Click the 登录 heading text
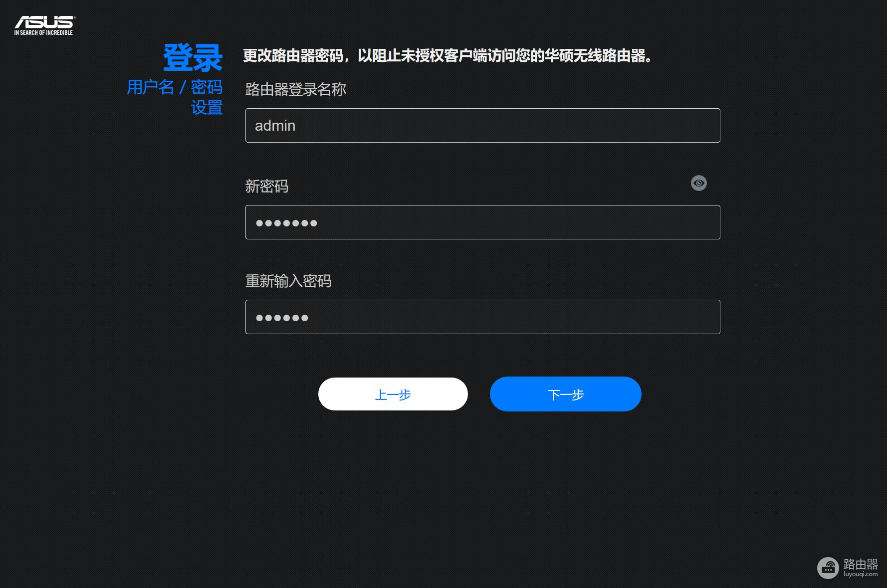This screenshot has height=588, width=887. (193, 57)
